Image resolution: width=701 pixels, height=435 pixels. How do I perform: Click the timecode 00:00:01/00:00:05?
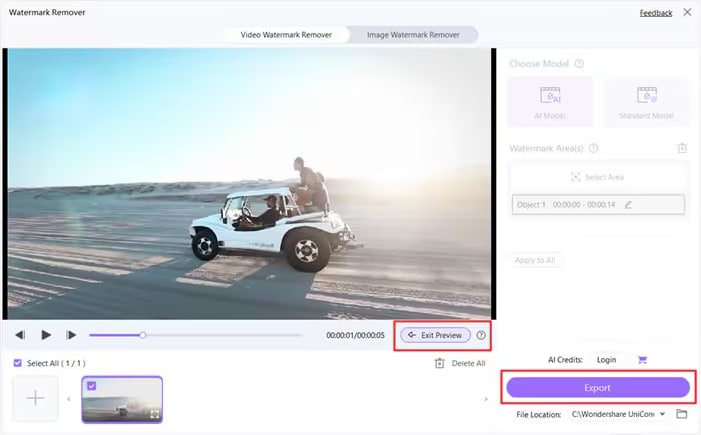click(355, 335)
